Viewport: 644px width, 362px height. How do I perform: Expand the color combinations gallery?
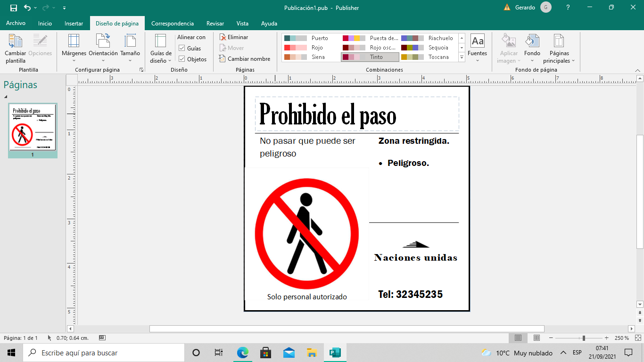point(462,57)
